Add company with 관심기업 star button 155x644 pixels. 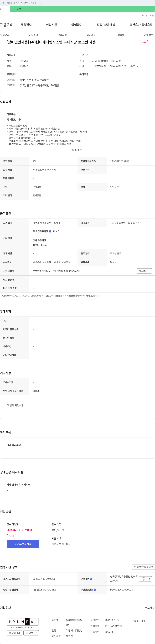coord(14,633)
